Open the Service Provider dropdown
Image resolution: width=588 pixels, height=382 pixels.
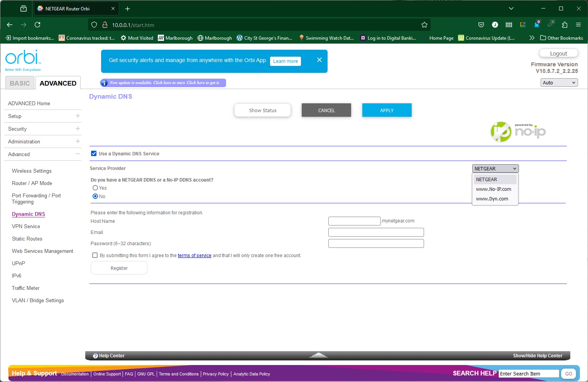point(495,168)
